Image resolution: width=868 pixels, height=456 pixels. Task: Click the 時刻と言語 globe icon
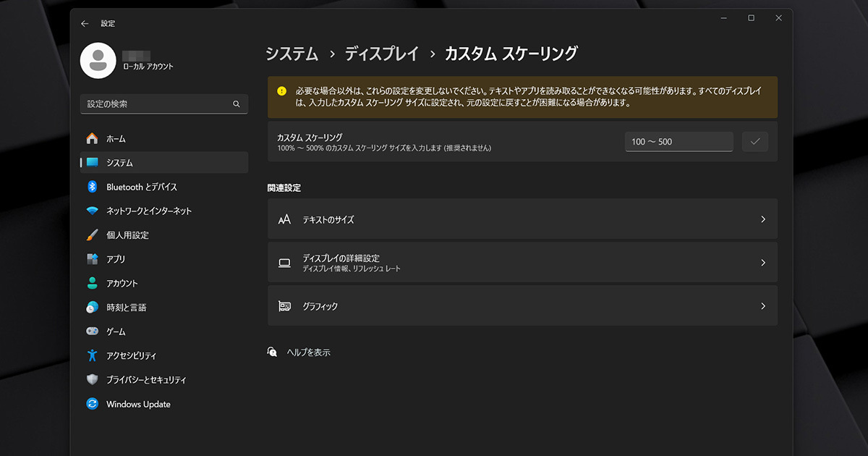(92, 308)
